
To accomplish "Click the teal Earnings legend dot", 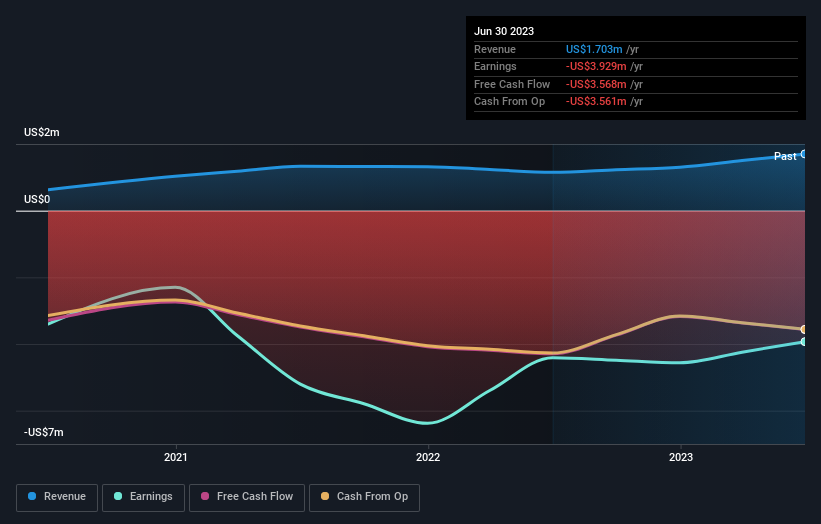I will [x=118, y=496].
